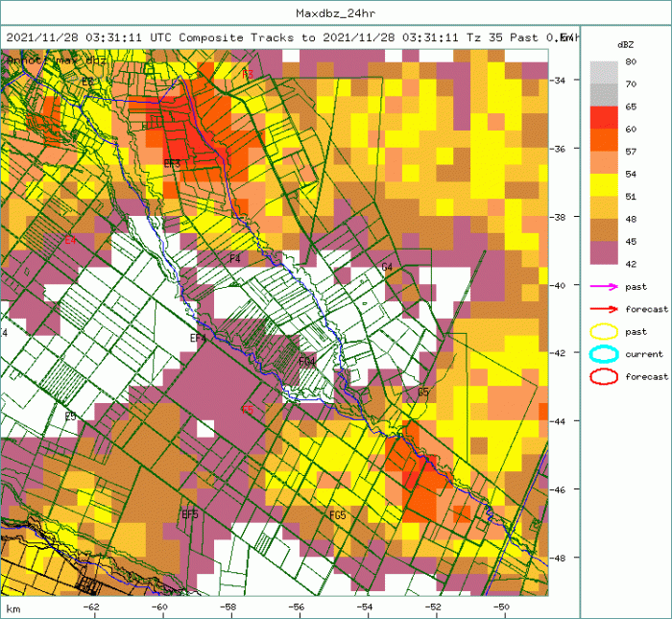672x619 pixels.
Task: Click the F4 grid label on map
Action: (235, 259)
